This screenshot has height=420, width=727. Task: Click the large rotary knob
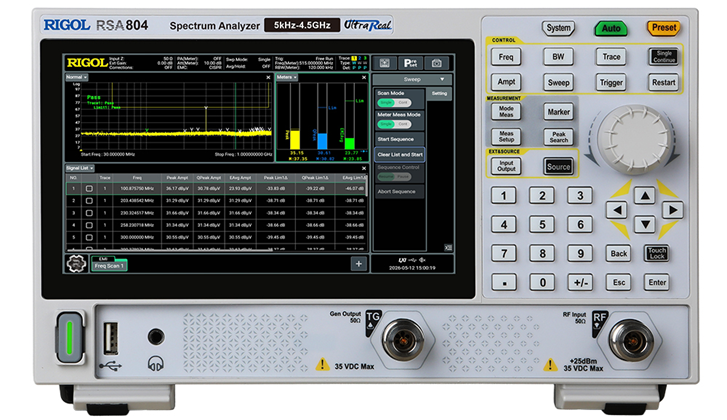(x=632, y=140)
